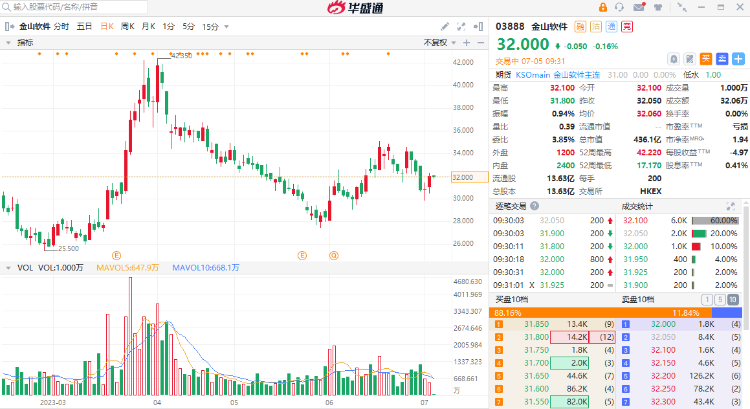Screen dimensions: 750x409
Task: Click the blue 11.84% ask ratio bar
Action: [727, 313]
